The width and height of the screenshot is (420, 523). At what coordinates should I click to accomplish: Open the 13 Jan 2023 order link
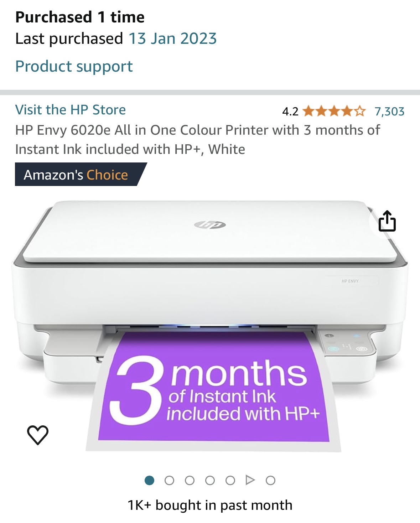point(173,38)
